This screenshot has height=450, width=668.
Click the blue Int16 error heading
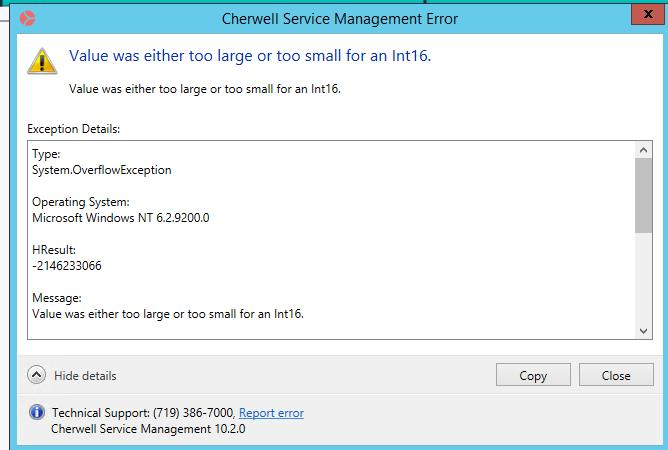coord(249,56)
